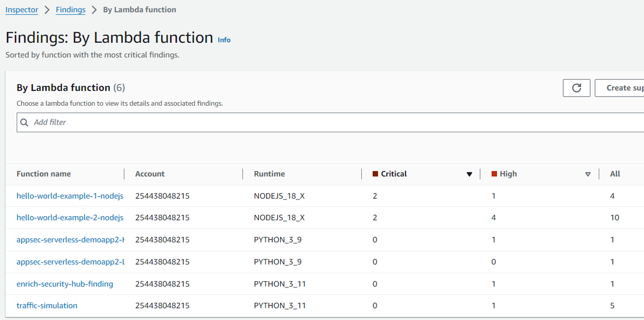The height and width of the screenshot is (320, 644).
Task: Open the Inspector breadcrumb link
Action: 22,10
